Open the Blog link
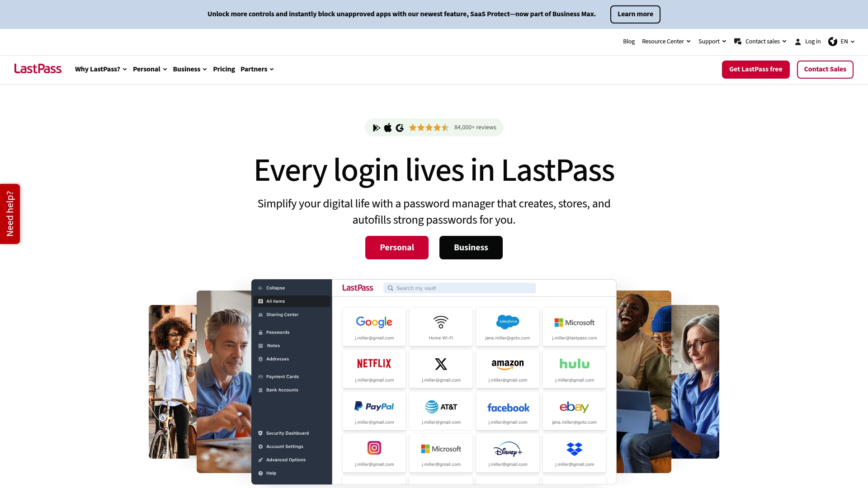Screen dimensions: 868x488 coord(628,42)
